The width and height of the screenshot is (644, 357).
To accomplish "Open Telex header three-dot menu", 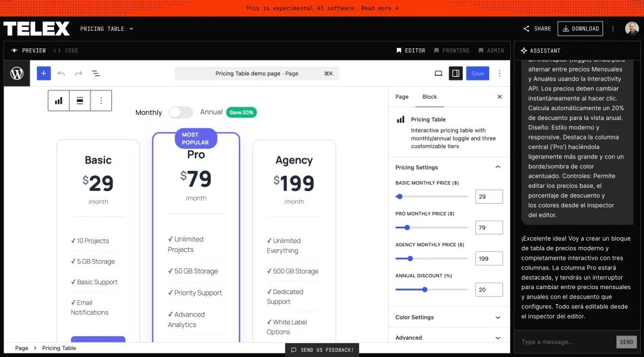I will click(x=613, y=29).
